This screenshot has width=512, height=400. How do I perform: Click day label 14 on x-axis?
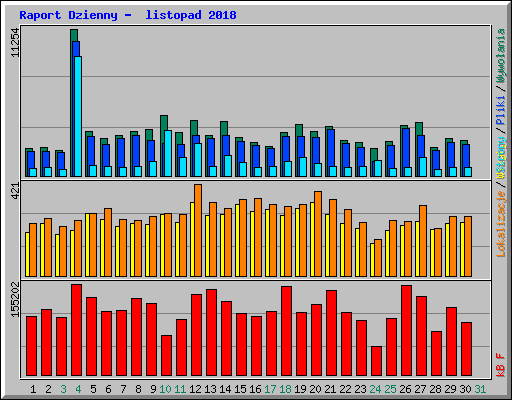coord(225,389)
